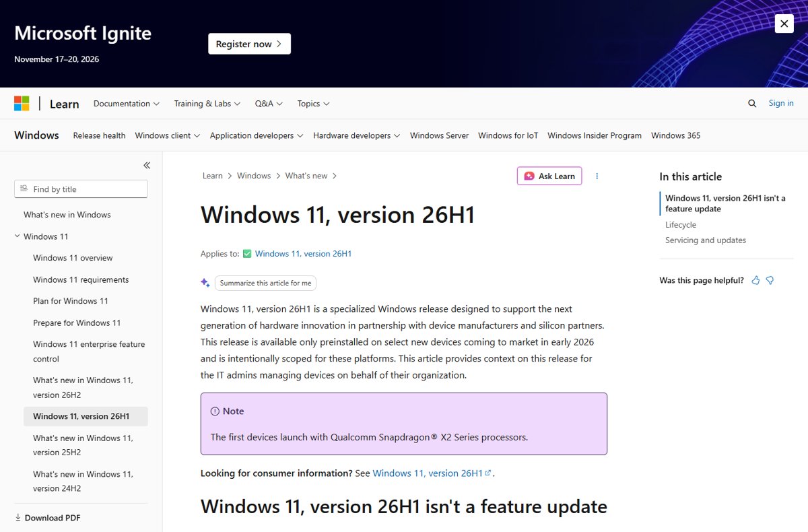The height and width of the screenshot is (532, 808).
Task: Select Windows 11, version 26H1 sidebar item
Action: 86,416
